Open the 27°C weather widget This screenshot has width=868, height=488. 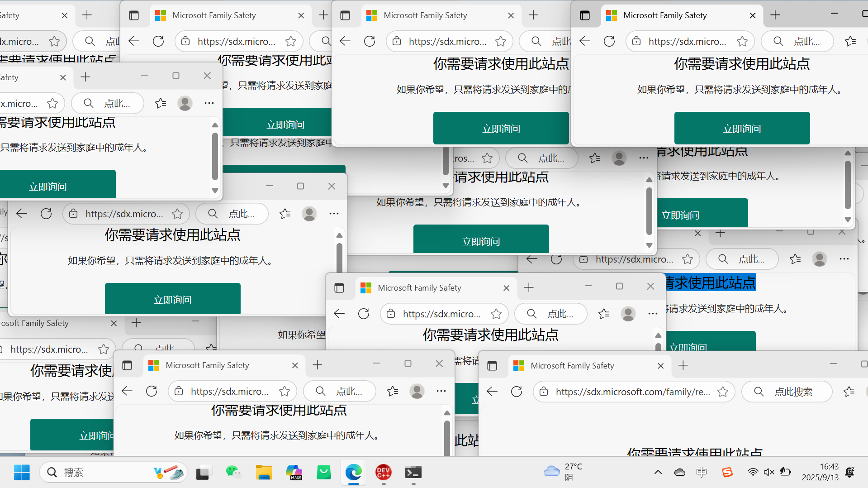tap(563, 472)
